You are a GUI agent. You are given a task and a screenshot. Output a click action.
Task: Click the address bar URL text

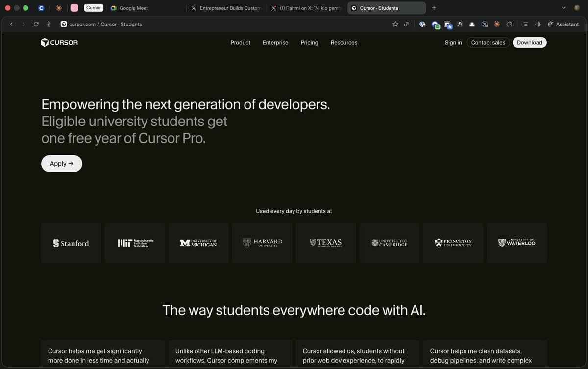point(106,24)
